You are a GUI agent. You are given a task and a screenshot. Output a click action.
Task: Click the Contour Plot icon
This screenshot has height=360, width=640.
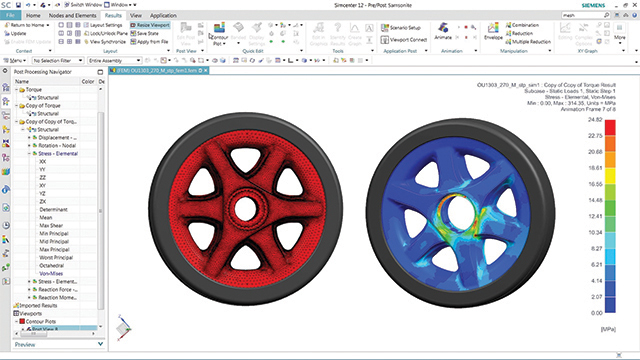(x=219, y=28)
